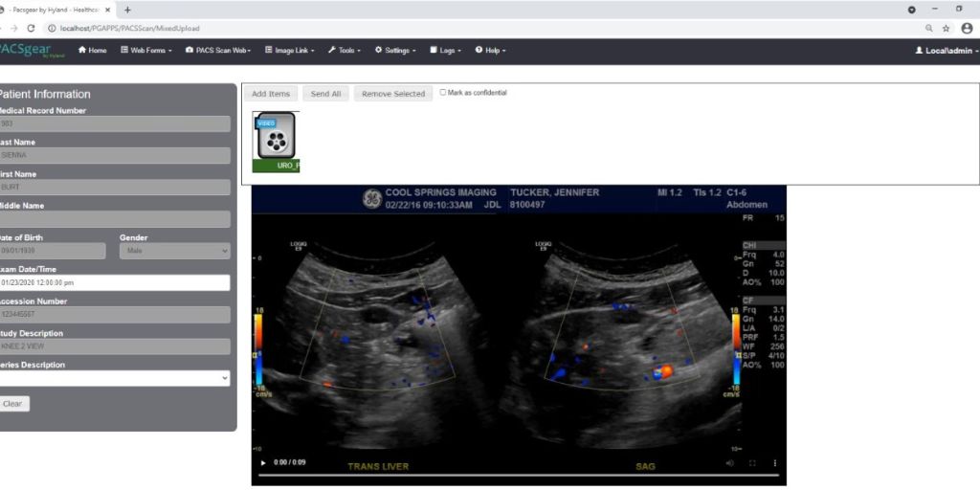
Task: Enter fullscreen on video player
Action: click(x=752, y=463)
